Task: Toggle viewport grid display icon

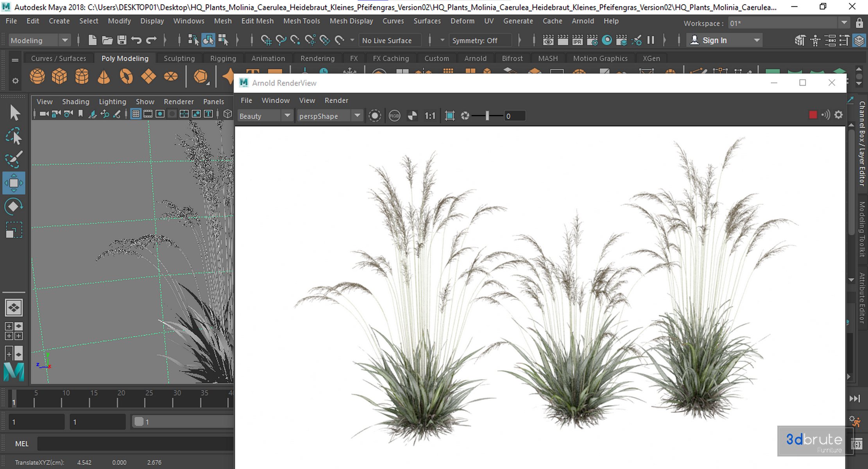Action: 136,114
